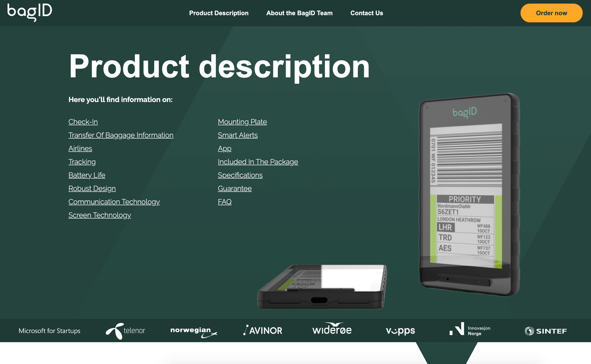Open Communication Technology section link
This screenshot has width=591, height=364.
pos(114,202)
